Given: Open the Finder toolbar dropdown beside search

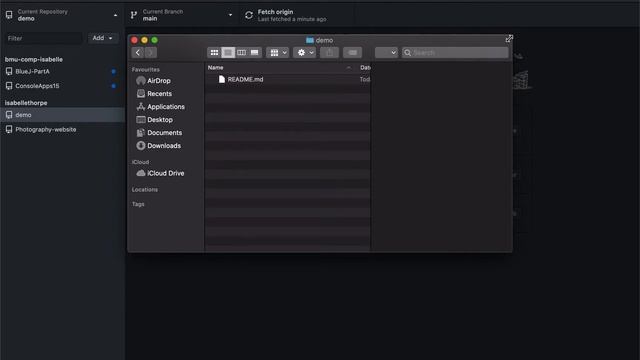Looking at the screenshot, I should click(386, 53).
